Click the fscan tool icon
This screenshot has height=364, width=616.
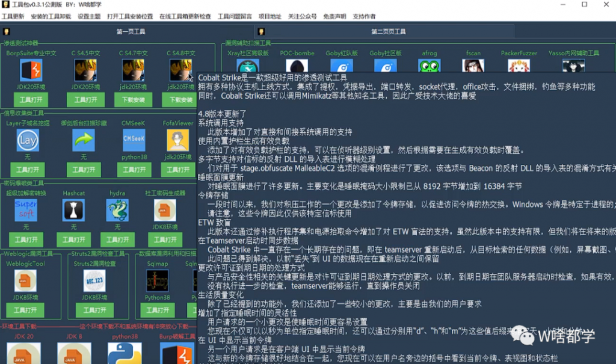(473, 66)
